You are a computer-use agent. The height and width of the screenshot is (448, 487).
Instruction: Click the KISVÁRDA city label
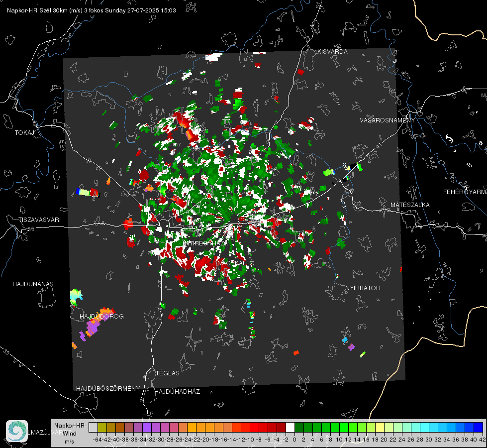coord(332,52)
